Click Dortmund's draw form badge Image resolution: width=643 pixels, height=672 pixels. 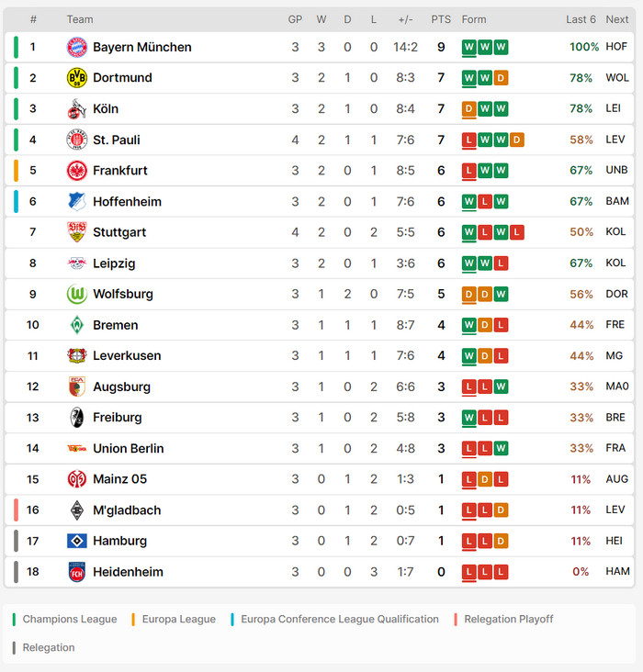[x=501, y=78]
